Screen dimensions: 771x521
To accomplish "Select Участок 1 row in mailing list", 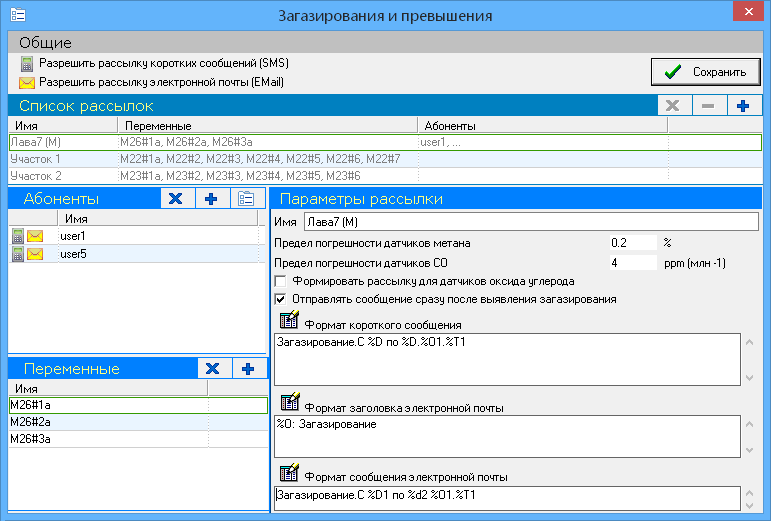I will pos(385,159).
